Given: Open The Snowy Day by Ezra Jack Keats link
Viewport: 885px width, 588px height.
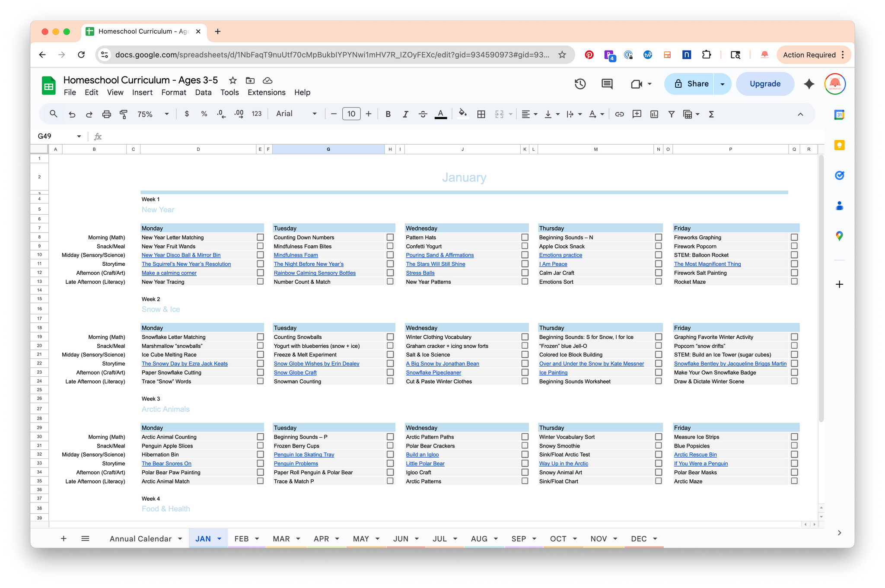Looking at the screenshot, I should pyautogui.click(x=185, y=364).
